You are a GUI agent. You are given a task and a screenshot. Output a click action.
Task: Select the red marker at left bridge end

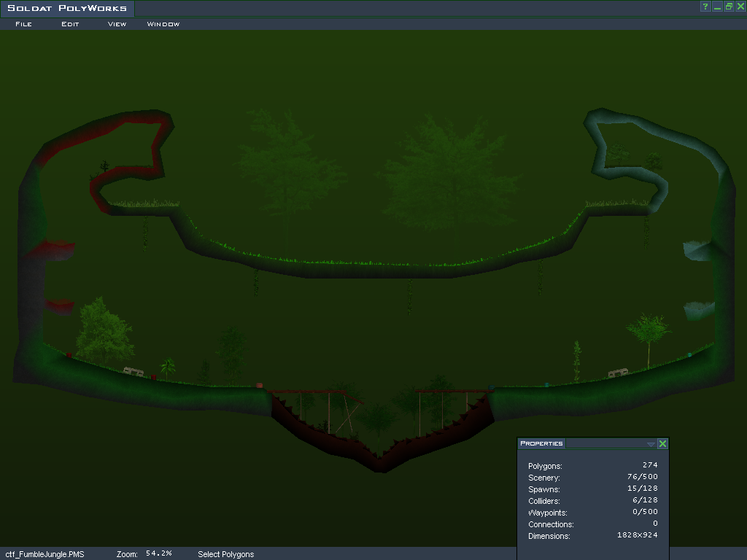(260, 386)
